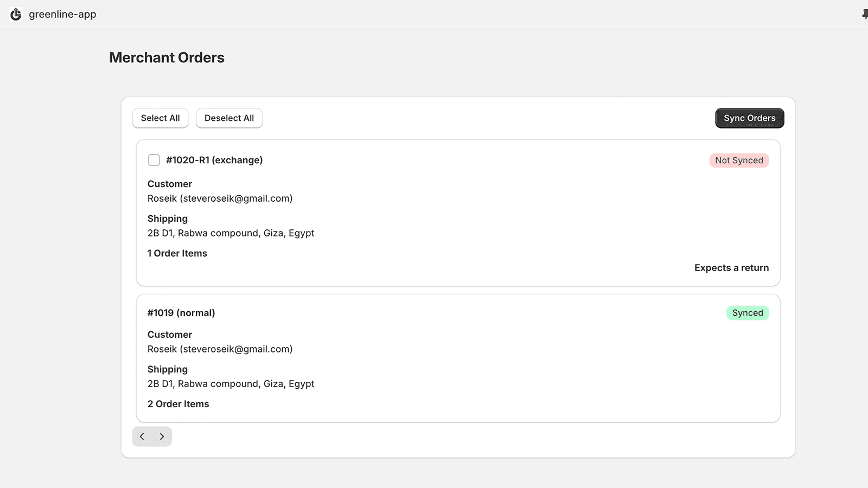The image size is (868, 488).
Task: Open the #1019 (normal) order title
Action: click(x=181, y=313)
